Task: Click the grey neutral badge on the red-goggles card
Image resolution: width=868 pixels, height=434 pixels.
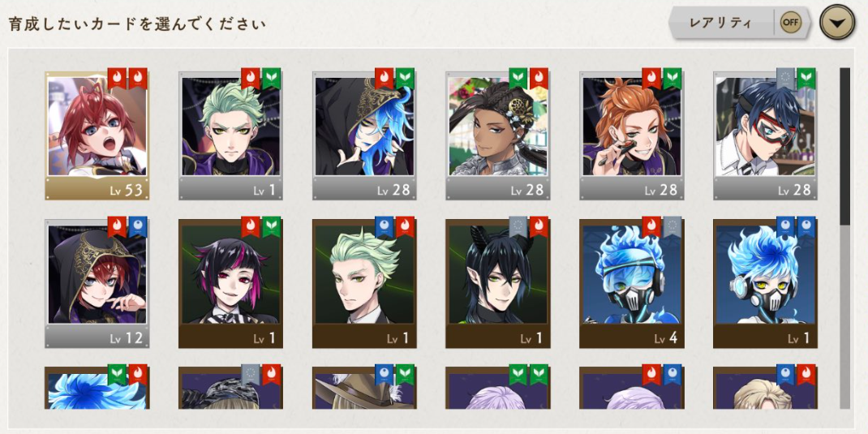Action: tap(785, 79)
